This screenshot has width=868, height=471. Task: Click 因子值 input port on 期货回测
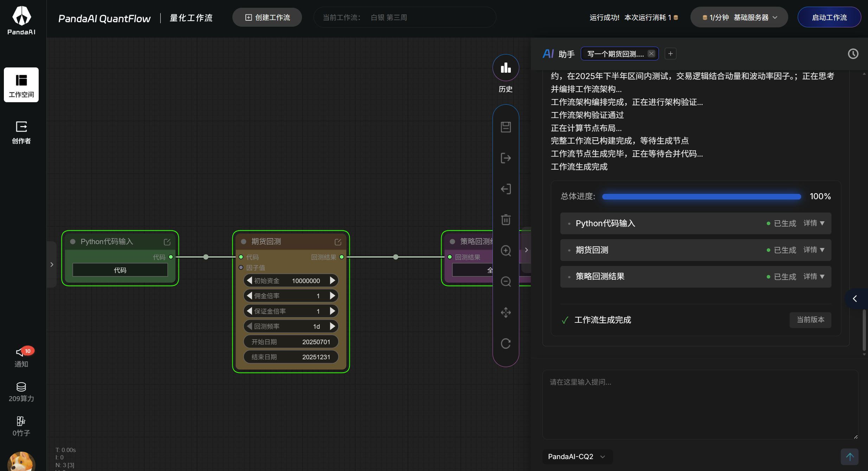click(x=241, y=268)
